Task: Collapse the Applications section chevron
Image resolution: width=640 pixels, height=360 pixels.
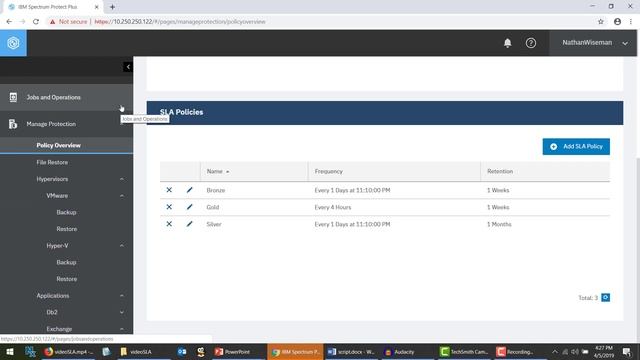Action: [x=122, y=296]
